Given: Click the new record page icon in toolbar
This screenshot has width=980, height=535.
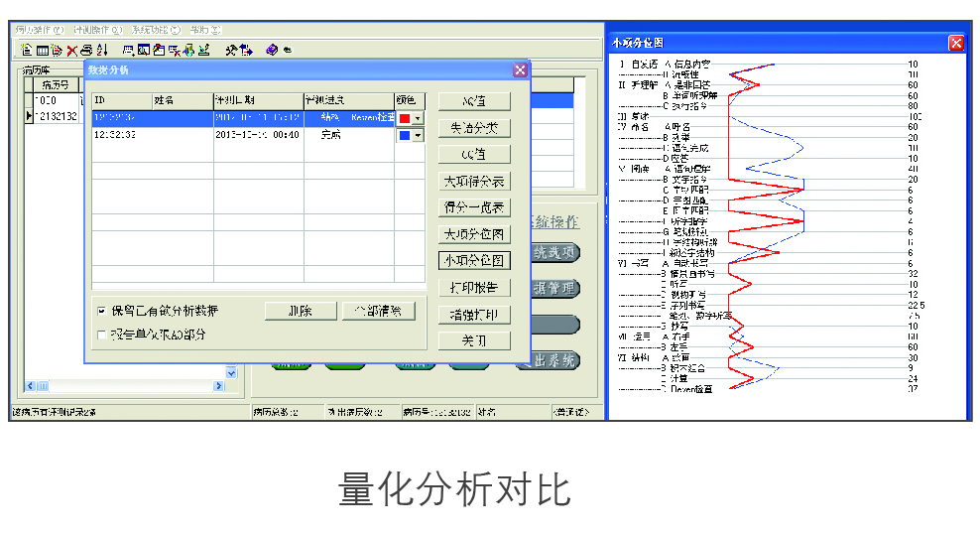Looking at the screenshot, I should click(26, 50).
